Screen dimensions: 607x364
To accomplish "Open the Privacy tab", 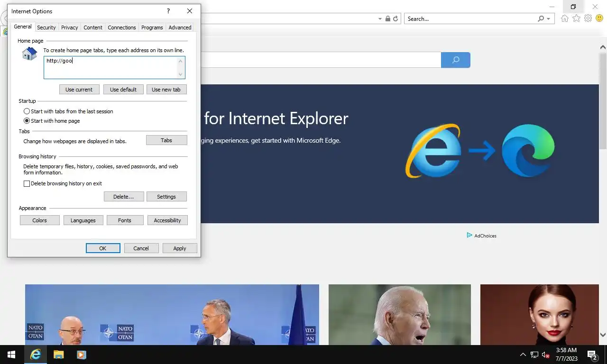I will click(x=69, y=27).
